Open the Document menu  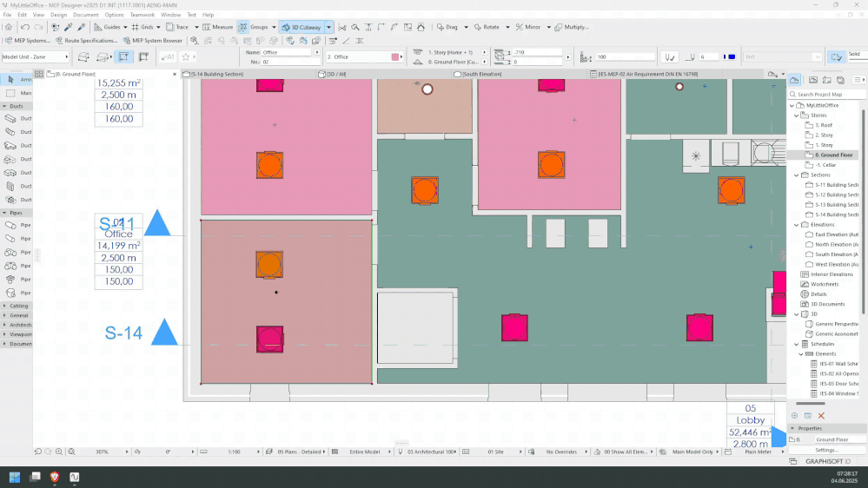click(86, 15)
